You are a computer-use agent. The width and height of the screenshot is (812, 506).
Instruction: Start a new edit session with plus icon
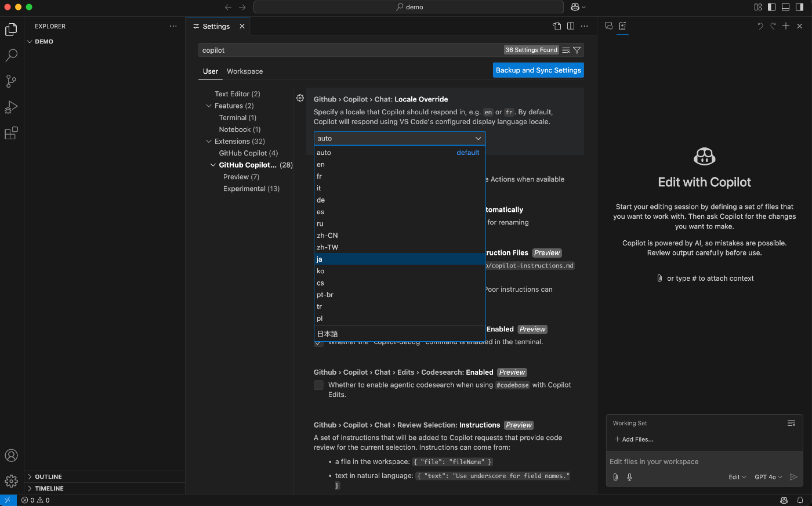(786, 26)
